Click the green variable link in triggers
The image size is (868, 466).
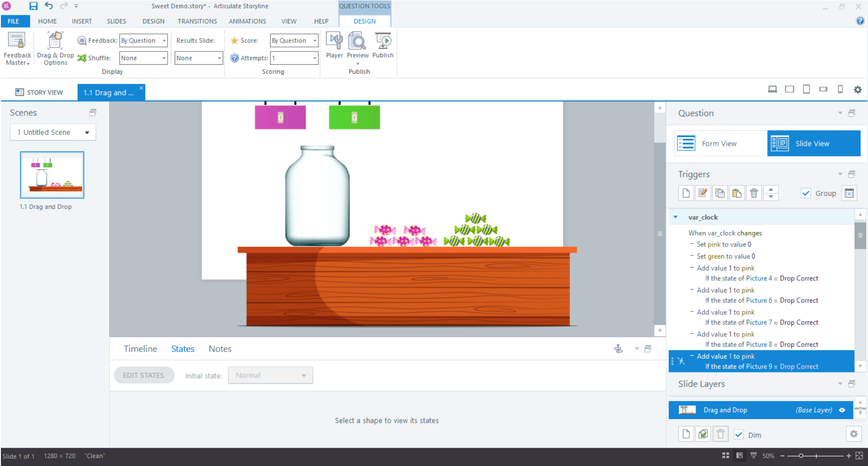point(716,256)
